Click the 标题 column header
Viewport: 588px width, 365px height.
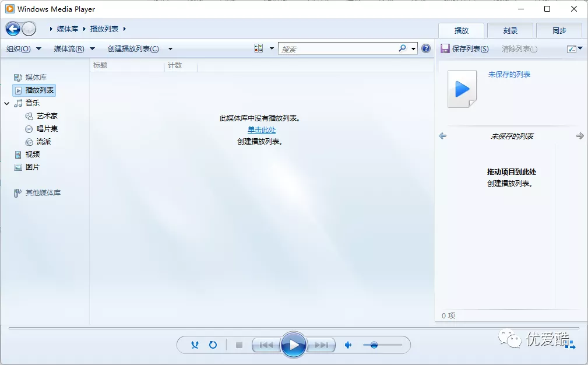point(127,65)
